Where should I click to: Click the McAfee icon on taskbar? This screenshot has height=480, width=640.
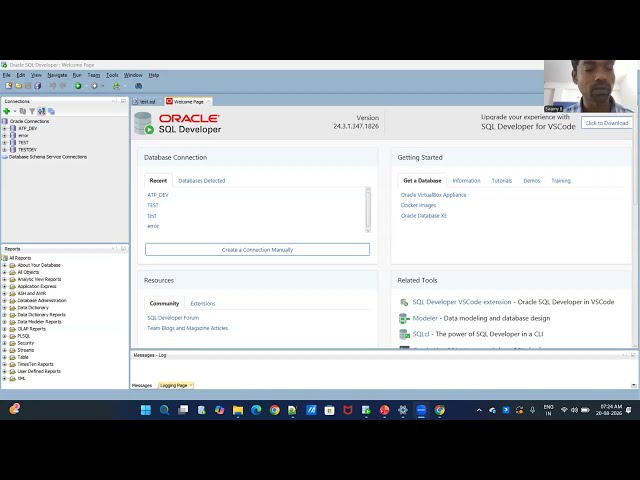coord(348,410)
